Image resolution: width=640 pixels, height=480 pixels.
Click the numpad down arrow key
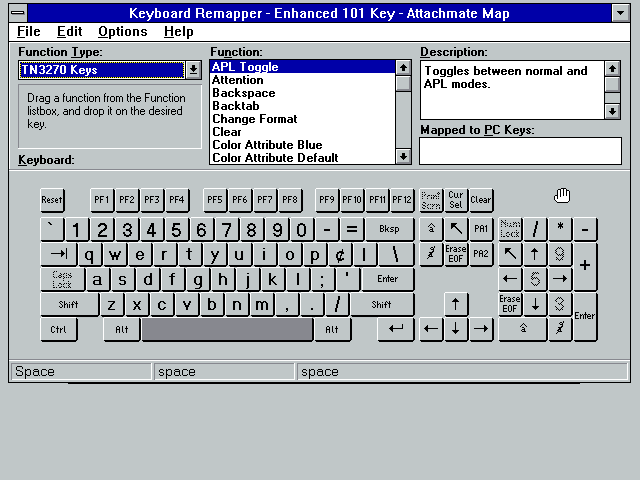coord(535,304)
